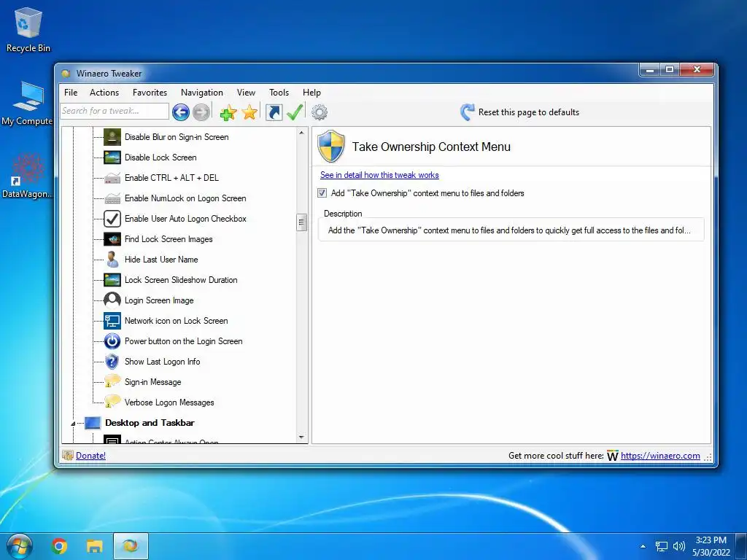
Task: Click the Enable CTRL + ALT + DEL keyboard icon
Action: coord(112,178)
